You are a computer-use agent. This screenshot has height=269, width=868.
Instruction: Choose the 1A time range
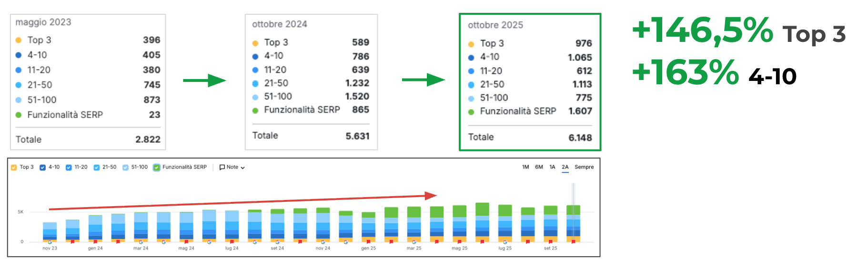[552, 167]
